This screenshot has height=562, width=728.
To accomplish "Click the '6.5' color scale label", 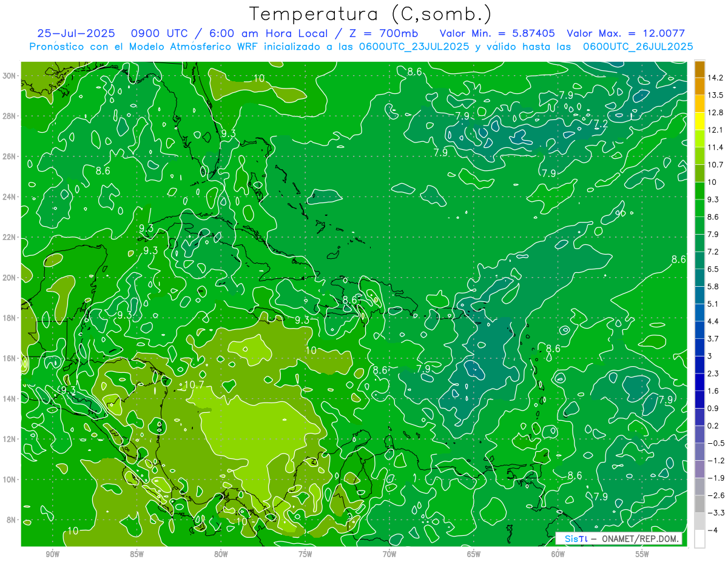I will 713,269.
